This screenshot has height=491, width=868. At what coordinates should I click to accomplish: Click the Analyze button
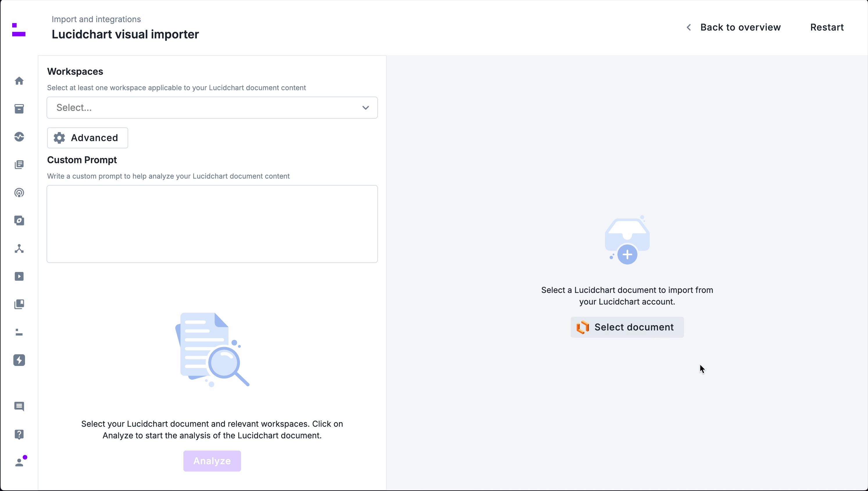(x=212, y=461)
